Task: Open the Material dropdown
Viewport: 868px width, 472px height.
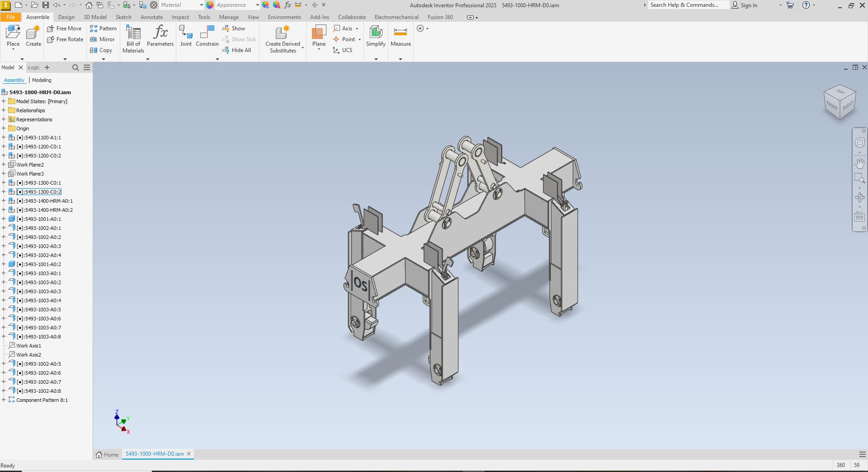Action: coord(201,5)
